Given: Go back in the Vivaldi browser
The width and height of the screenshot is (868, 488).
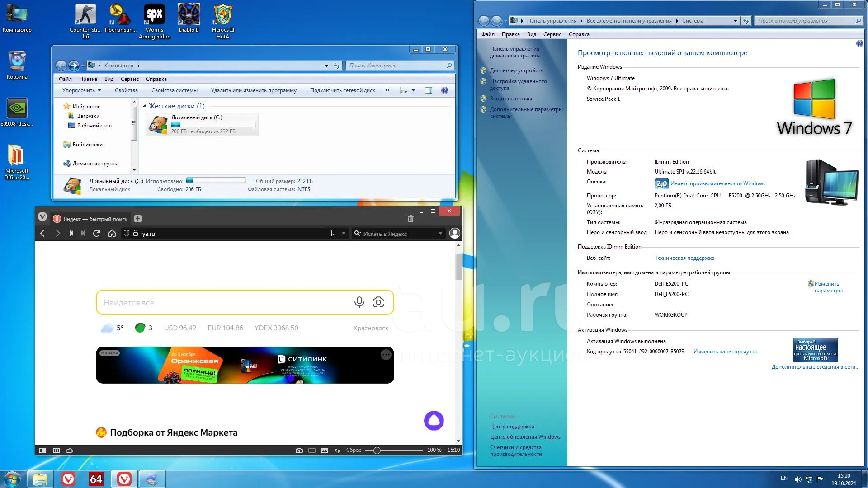Looking at the screenshot, I should pos(42,233).
